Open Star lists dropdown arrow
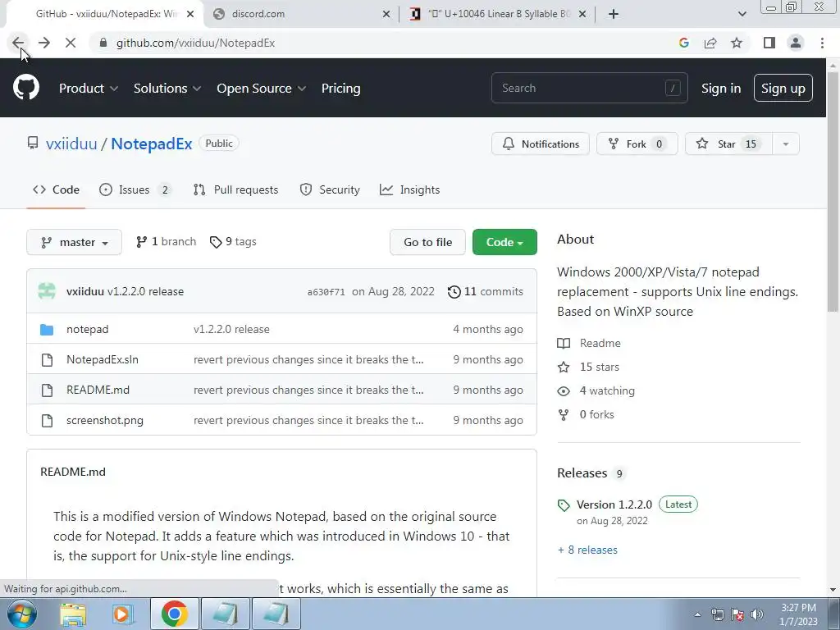The width and height of the screenshot is (840, 630). [x=785, y=144]
